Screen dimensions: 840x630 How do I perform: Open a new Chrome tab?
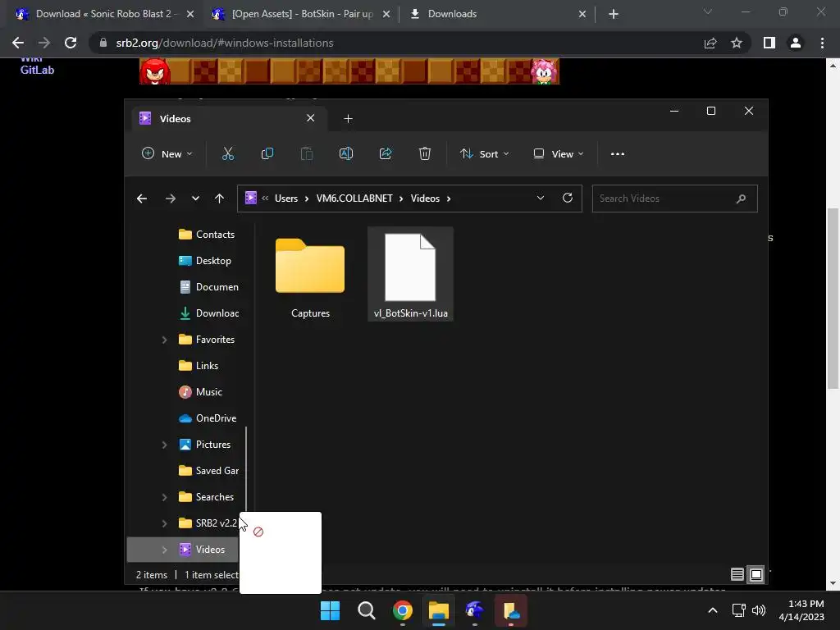614,14
